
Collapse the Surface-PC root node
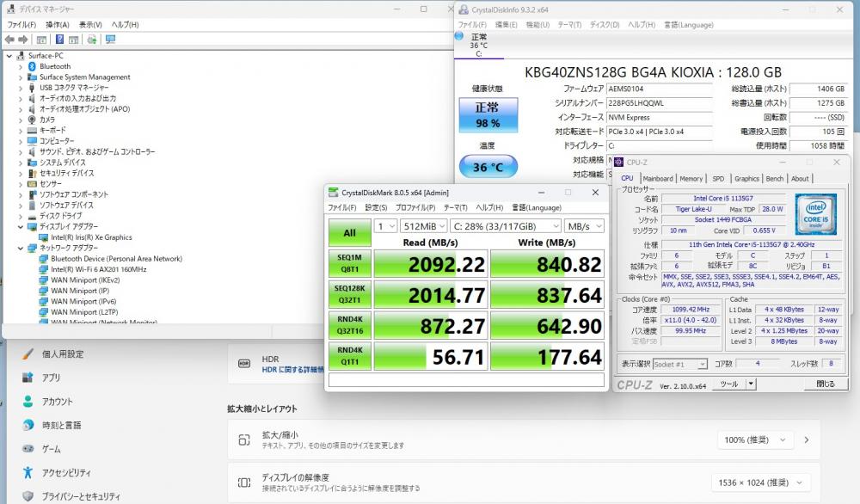(9, 56)
